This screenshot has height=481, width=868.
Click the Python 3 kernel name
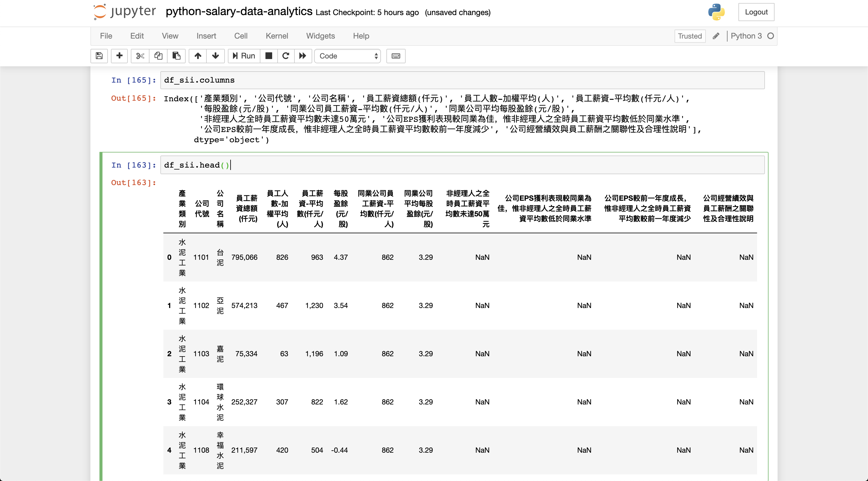coord(746,36)
